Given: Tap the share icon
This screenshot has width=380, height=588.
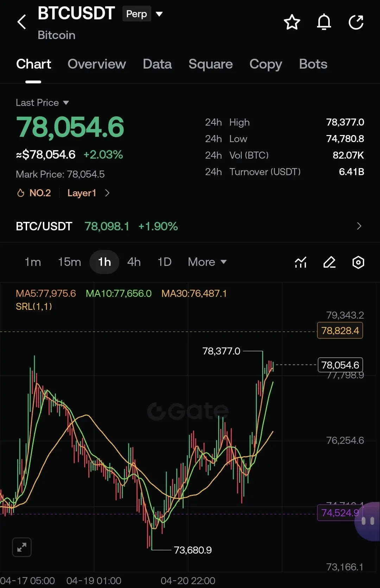Looking at the screenshot, I should [x=356, y=22].
